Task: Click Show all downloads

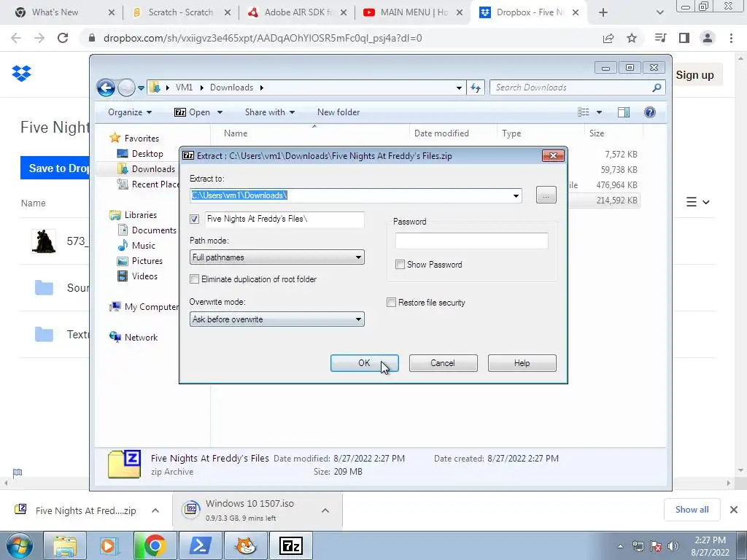Action: 692,510
